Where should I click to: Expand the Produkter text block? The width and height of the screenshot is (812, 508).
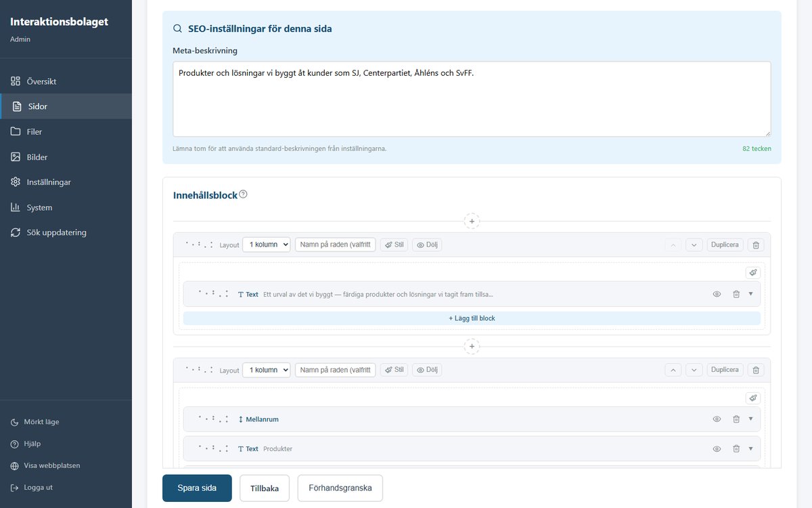(x=750, y=449)
